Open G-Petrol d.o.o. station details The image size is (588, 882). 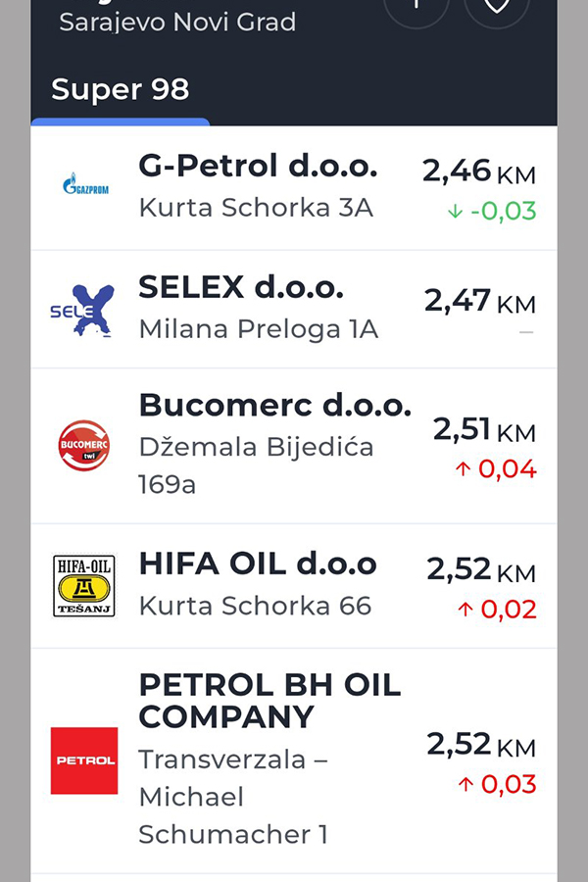[258, 167]
